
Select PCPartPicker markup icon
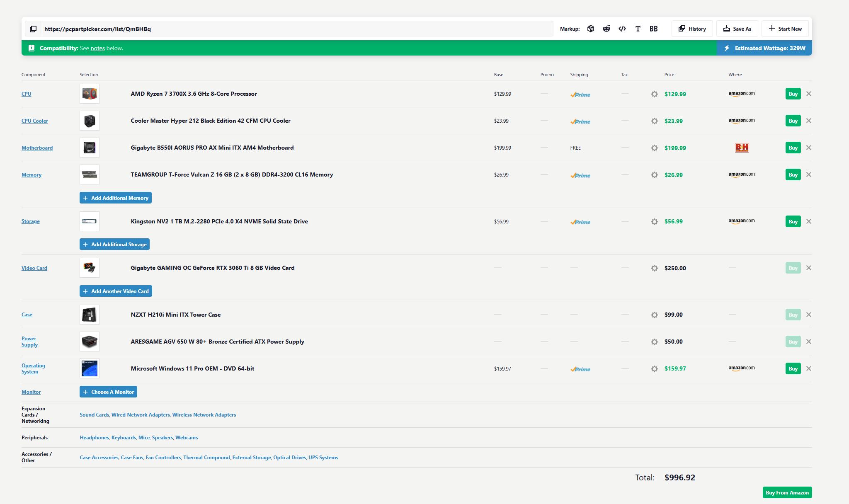(591, 29)
